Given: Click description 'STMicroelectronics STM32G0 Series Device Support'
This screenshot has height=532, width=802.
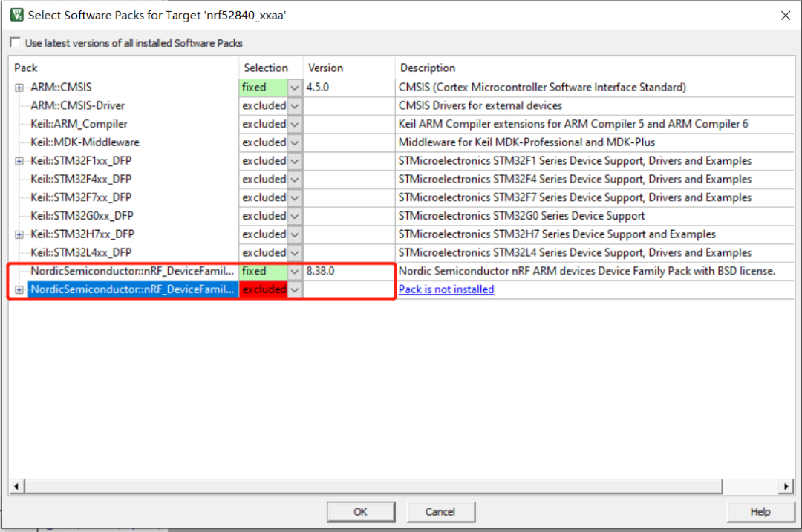Looking at the screenshot, I should coord(522,216).
